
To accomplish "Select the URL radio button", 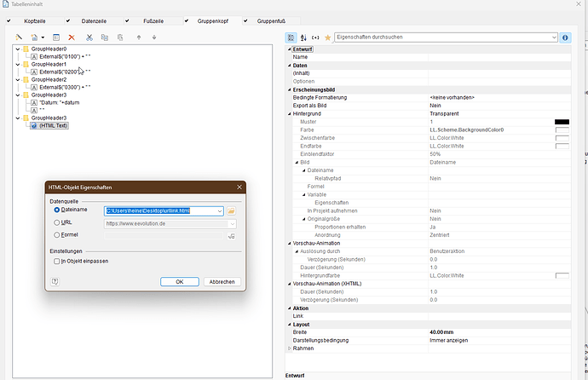I will coord(57,222).
